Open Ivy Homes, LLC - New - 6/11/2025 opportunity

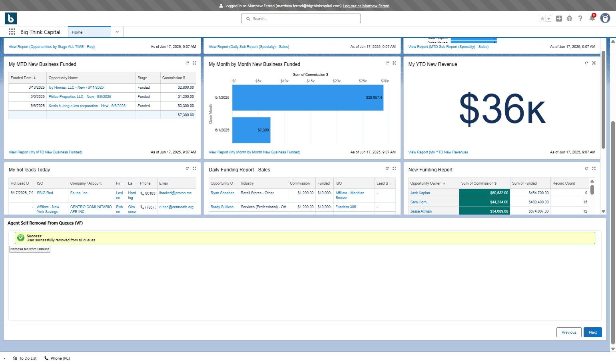(76, 88)
